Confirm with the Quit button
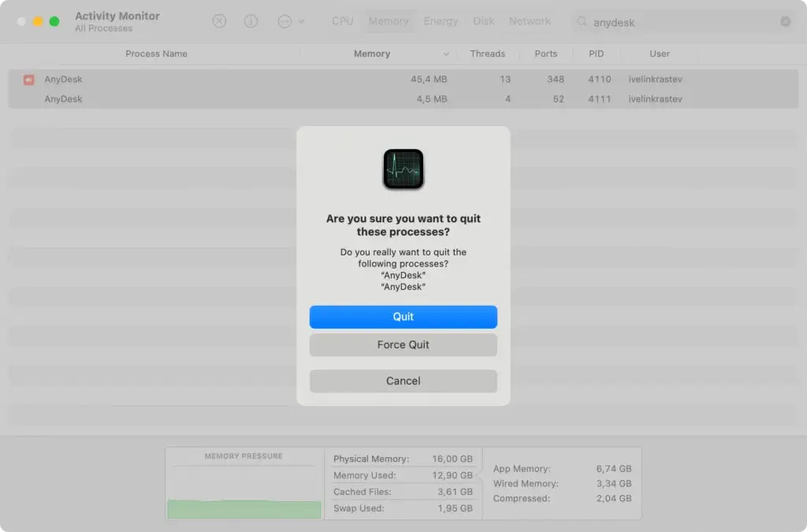Viewport: 807px width, 532px height. click(x=403, y=316)
